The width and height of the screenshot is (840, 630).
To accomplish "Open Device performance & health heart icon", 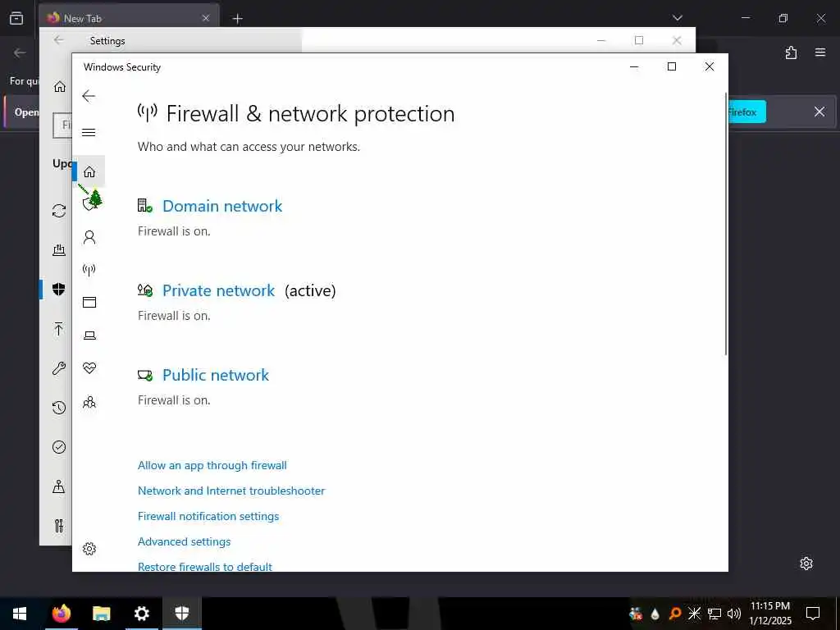I will (89, 368).
